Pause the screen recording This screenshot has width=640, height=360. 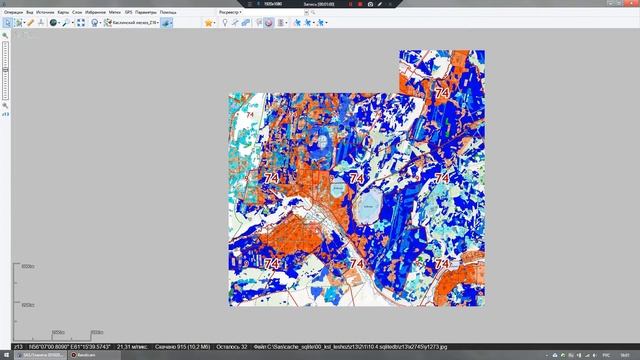pyautogui.click(x=350, y=4)
